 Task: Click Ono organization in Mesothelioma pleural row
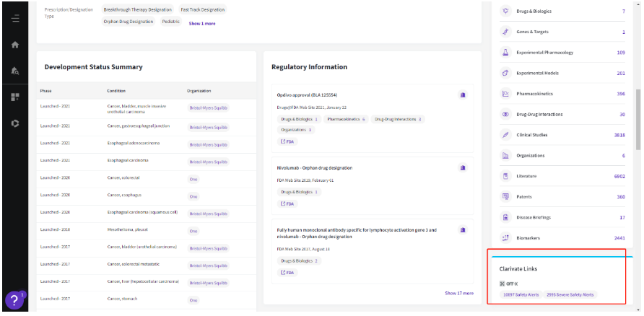click(x=193, y=231)
